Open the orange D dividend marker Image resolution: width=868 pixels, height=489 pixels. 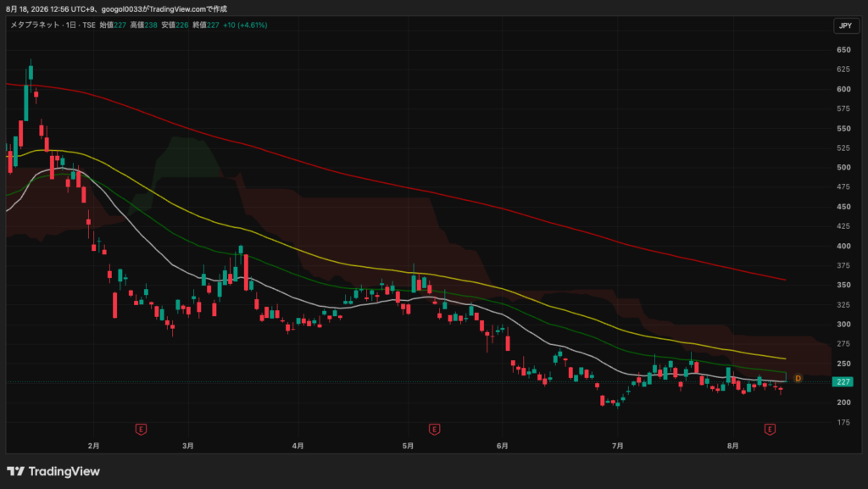[798, 378]
